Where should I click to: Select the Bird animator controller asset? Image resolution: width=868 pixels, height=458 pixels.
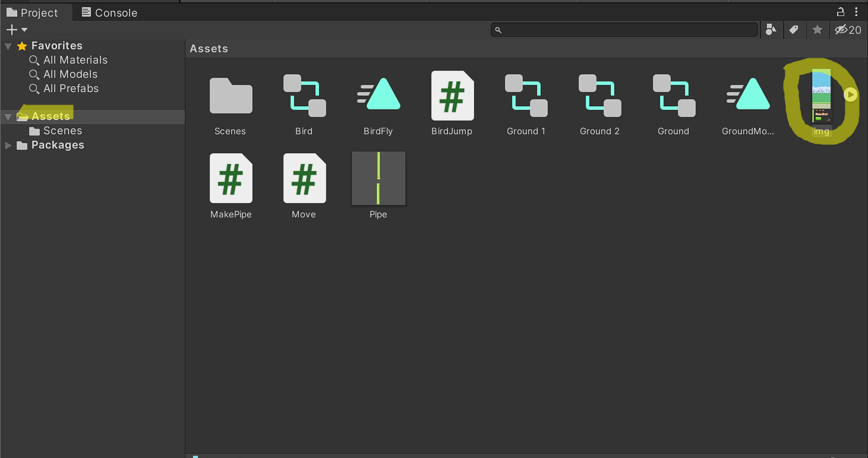click(304, 96)
